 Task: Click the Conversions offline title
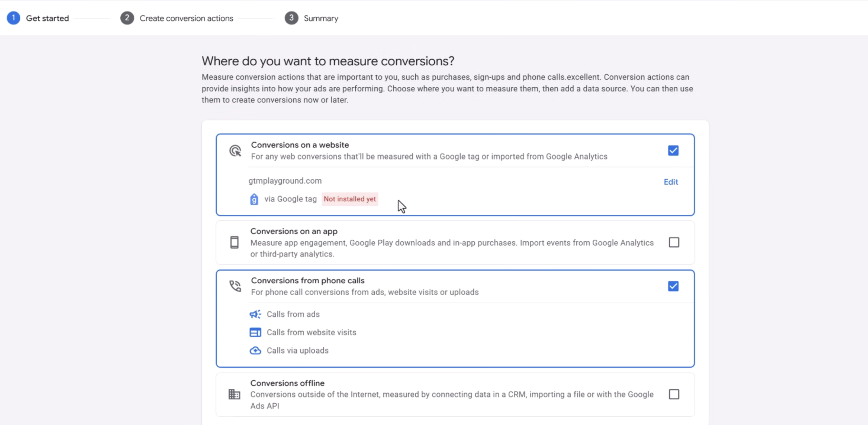pos(288,383)
